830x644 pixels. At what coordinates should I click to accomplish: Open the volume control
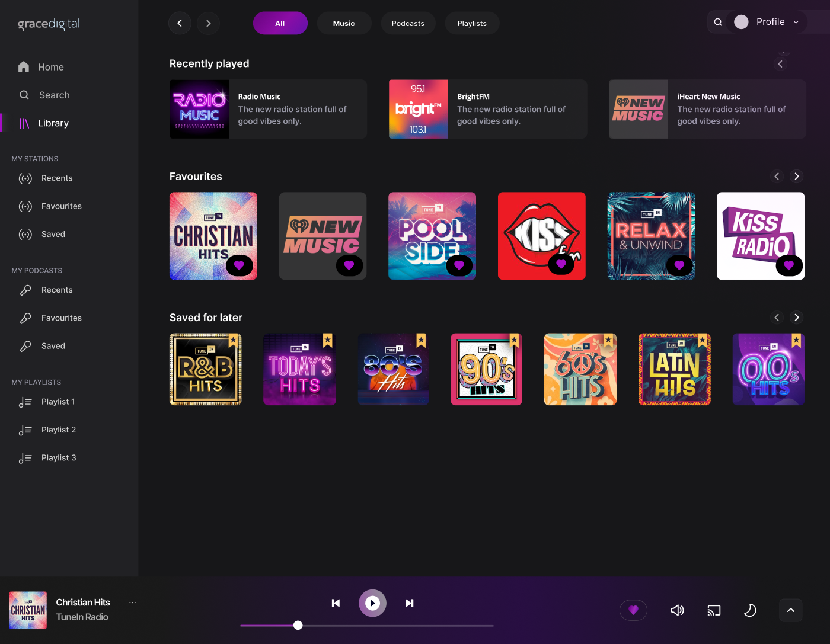tap(677, 610)
